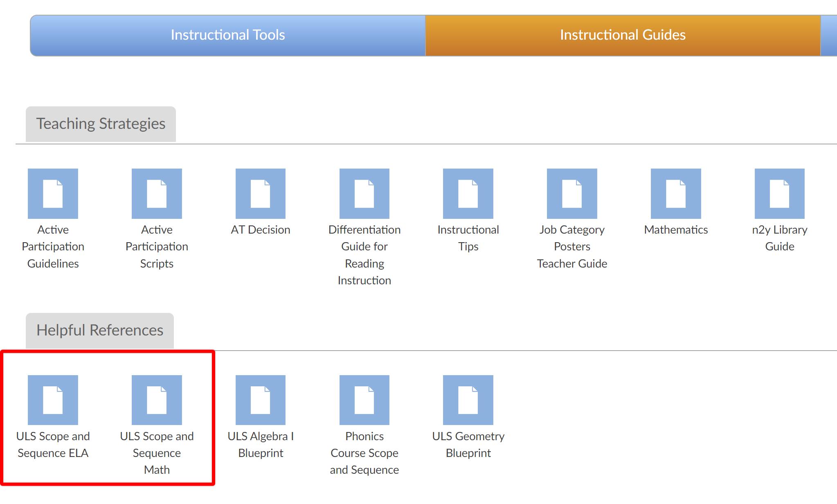Click the Mathematics text label

coord(676,230)
